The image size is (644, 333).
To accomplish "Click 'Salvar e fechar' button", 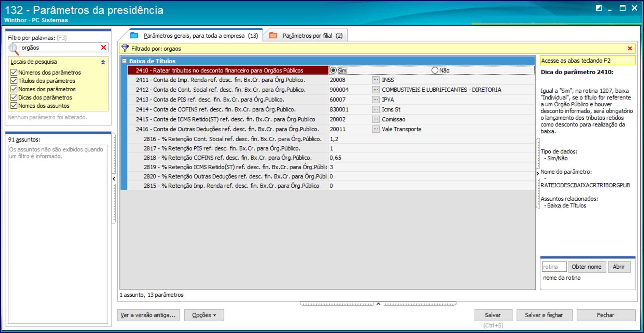I will coord(544,315).
